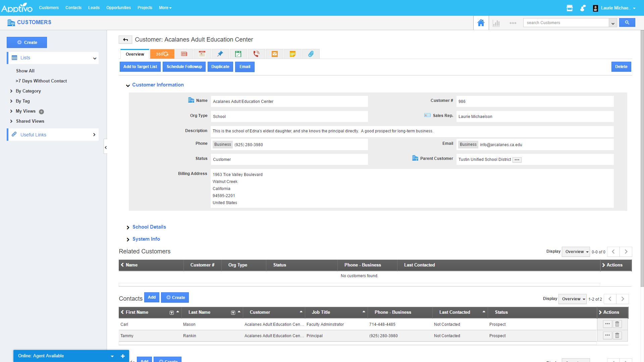Open the reports bar chart icon

tap(496, 23)
